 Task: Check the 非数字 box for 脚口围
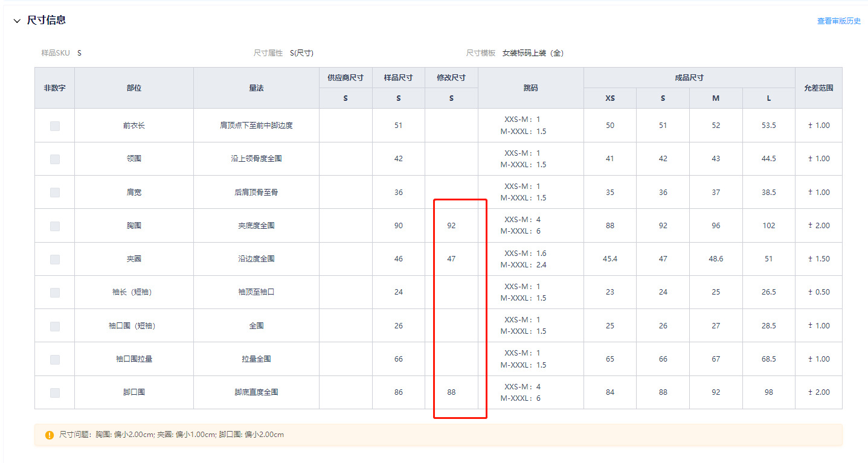pyautogui.click(x=55, y=392)
